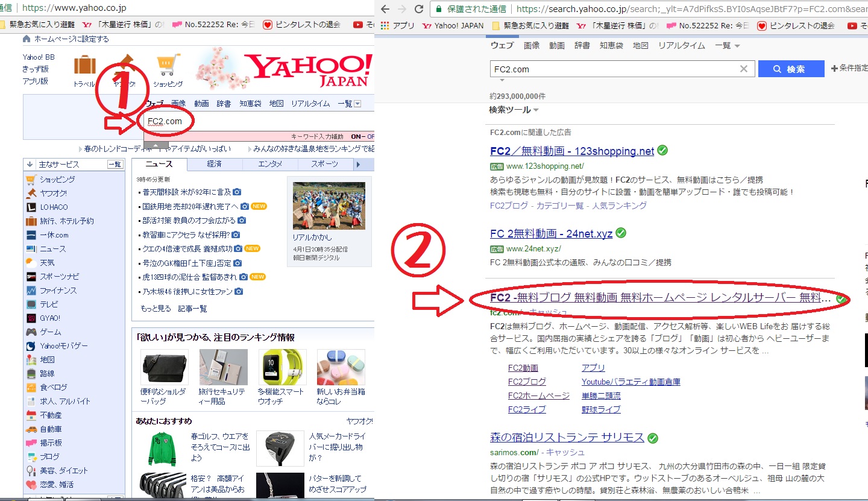Click the down arrow beside 主なサービス
The image size is (868, 501).
pyautogui.click(x=30, y=164)
